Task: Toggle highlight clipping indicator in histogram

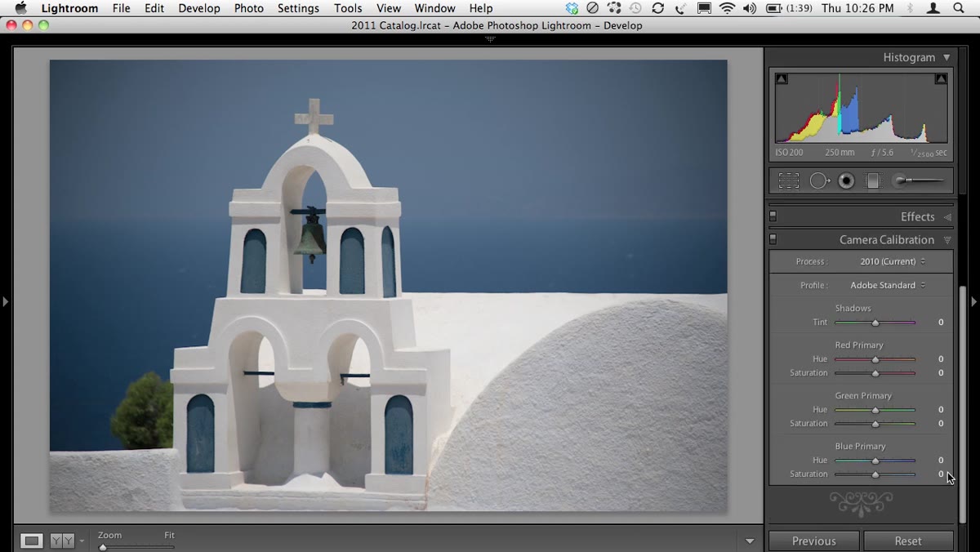Action: (941, 79)
